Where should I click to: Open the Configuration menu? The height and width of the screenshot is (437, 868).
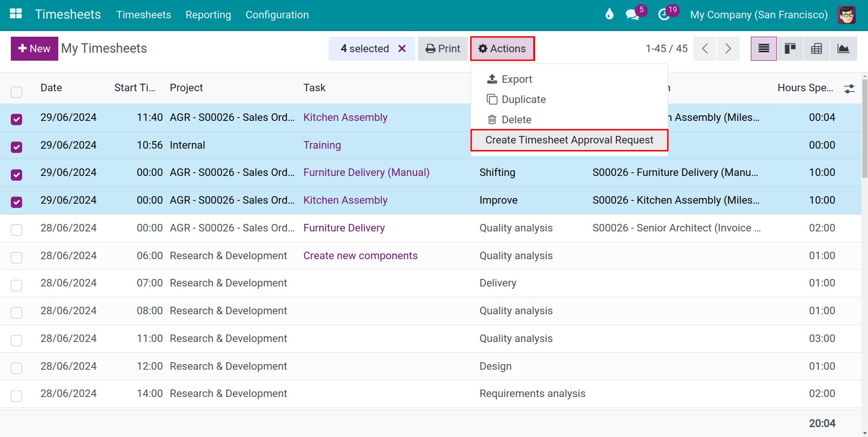(x=277, y=15)
